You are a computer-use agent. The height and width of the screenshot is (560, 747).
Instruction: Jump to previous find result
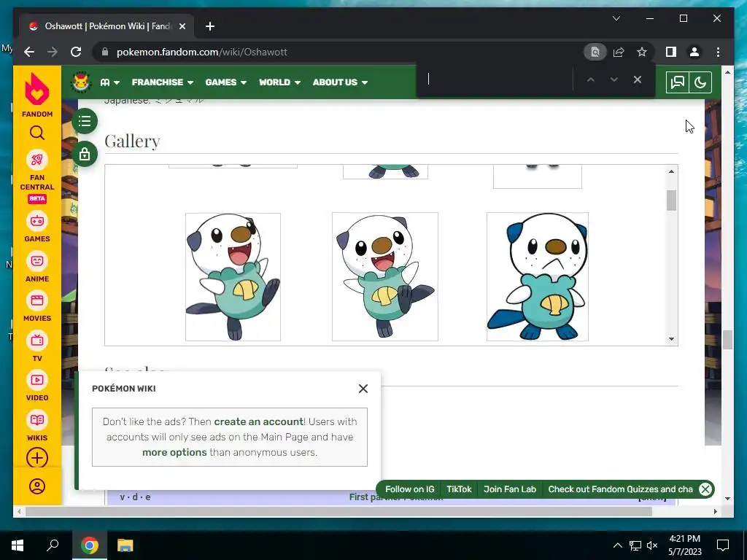pos(591,79)
